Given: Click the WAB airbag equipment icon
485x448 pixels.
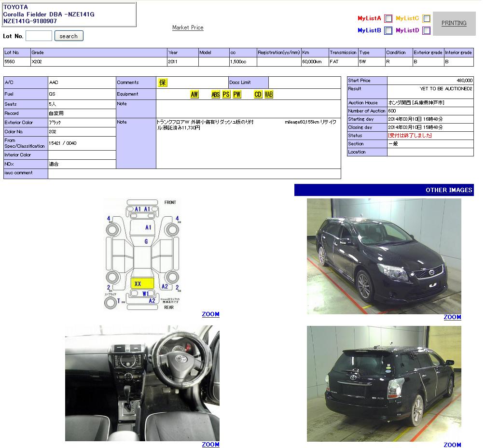Looking at the screenshot, I should click(x=268, y=95).
